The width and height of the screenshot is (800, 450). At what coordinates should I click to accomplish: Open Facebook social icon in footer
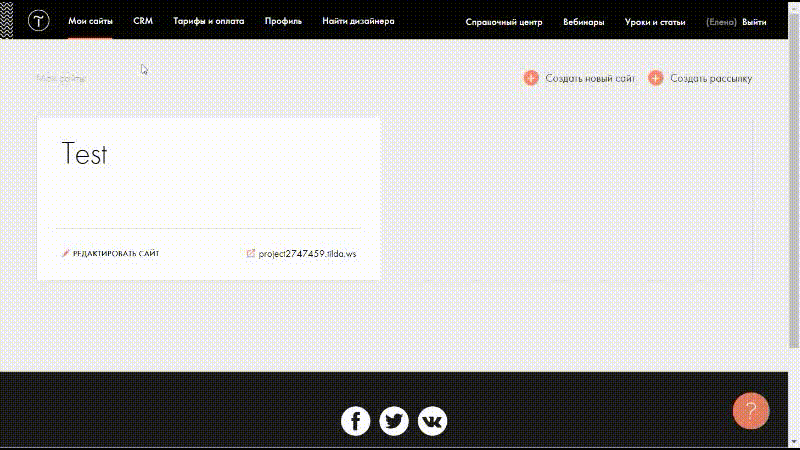tap(356, 421)
